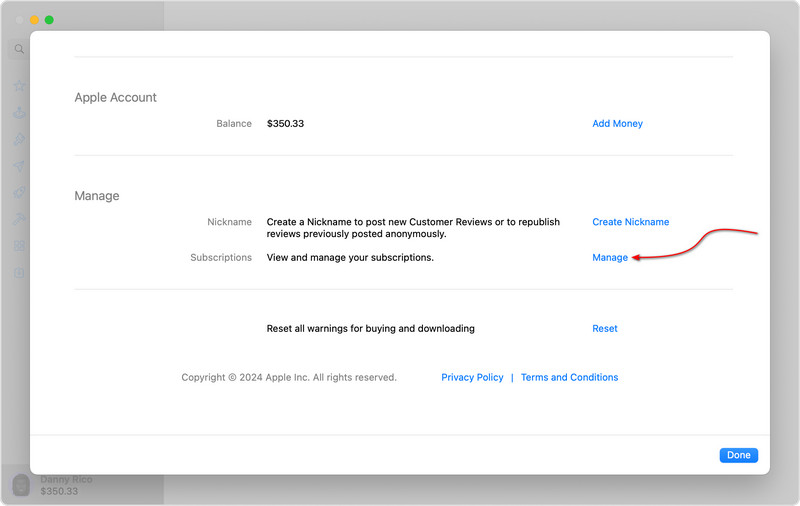Image resolution: width=800 pixels, height=506 pixels.
Task: Open the Create Nickname link
Action: click(631, 222)
